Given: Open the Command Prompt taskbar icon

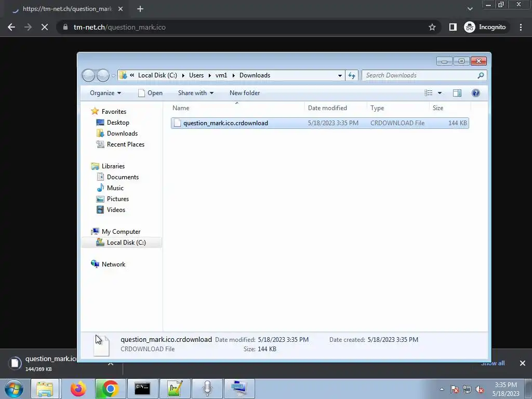Looking at the screenshot, I should coord(142,389).
